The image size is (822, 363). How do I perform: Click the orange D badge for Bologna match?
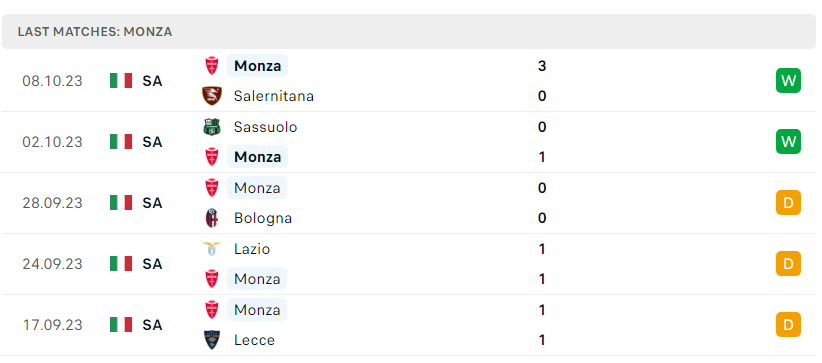[788, 202]
